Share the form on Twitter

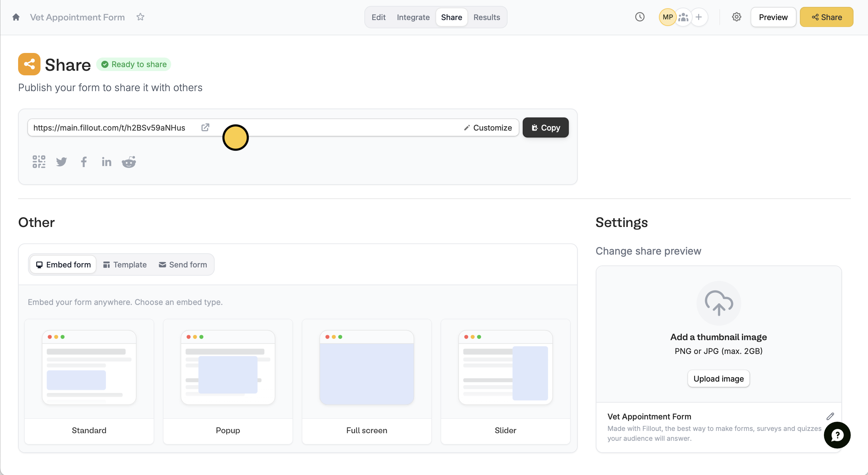tap(61, 162)
